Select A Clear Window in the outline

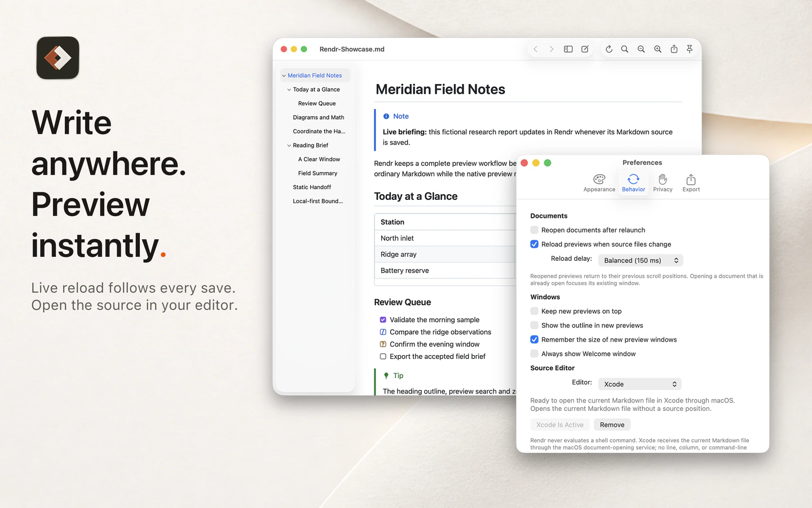pos(319,159)
